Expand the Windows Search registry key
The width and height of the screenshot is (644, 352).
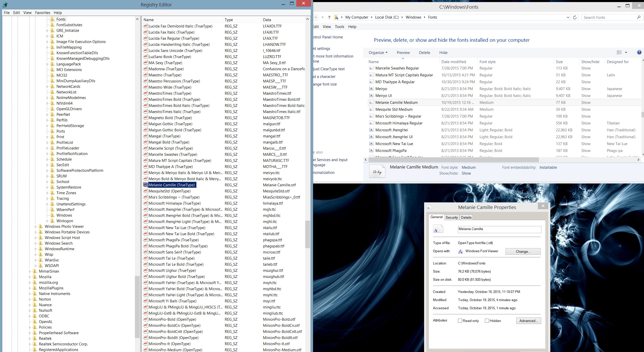(x=35, y=243)
